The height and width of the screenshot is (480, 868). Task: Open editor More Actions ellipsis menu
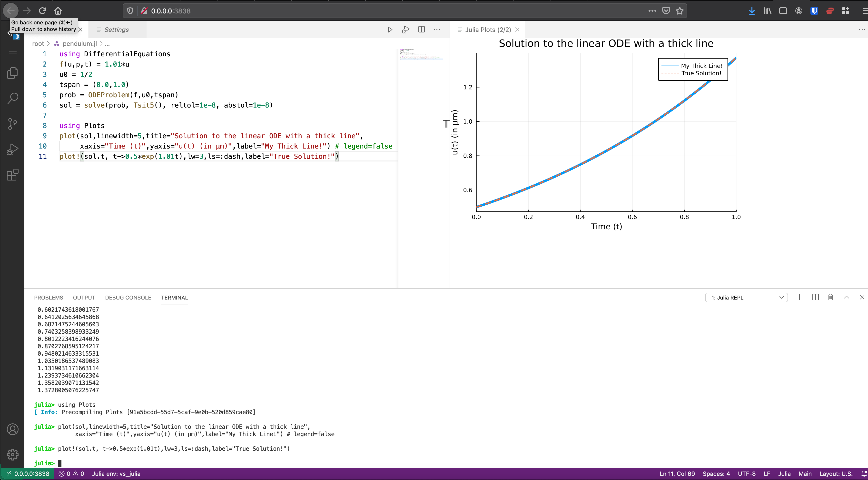click(437, 30)
